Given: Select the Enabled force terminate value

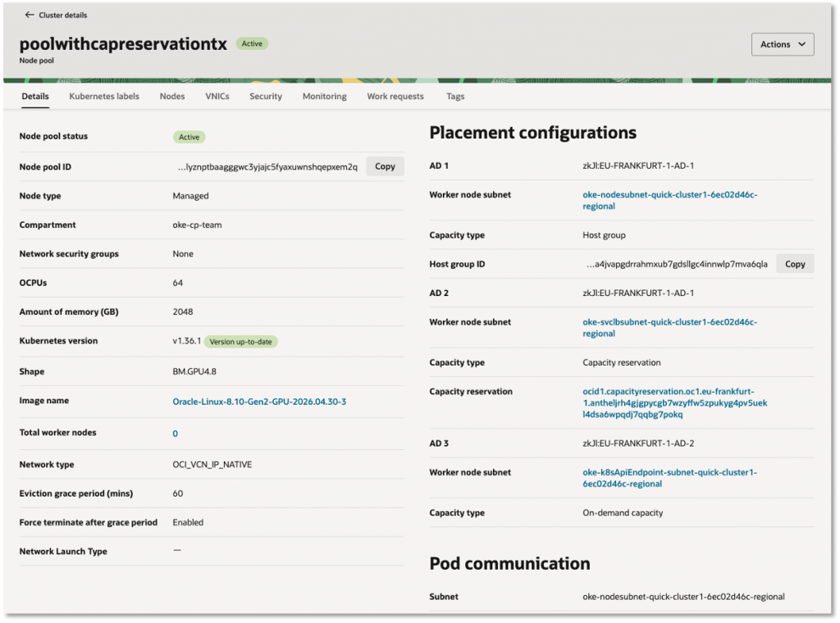Looking at the screenshot, I should 188,522.
